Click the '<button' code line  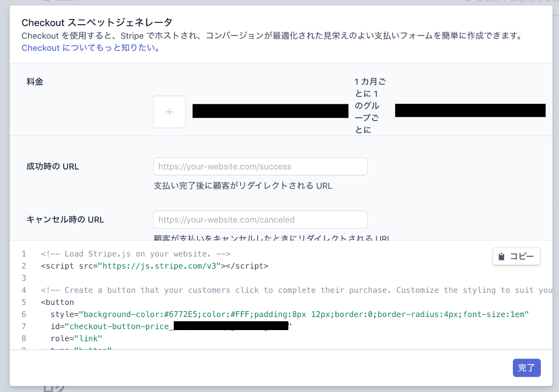(57, 302)
